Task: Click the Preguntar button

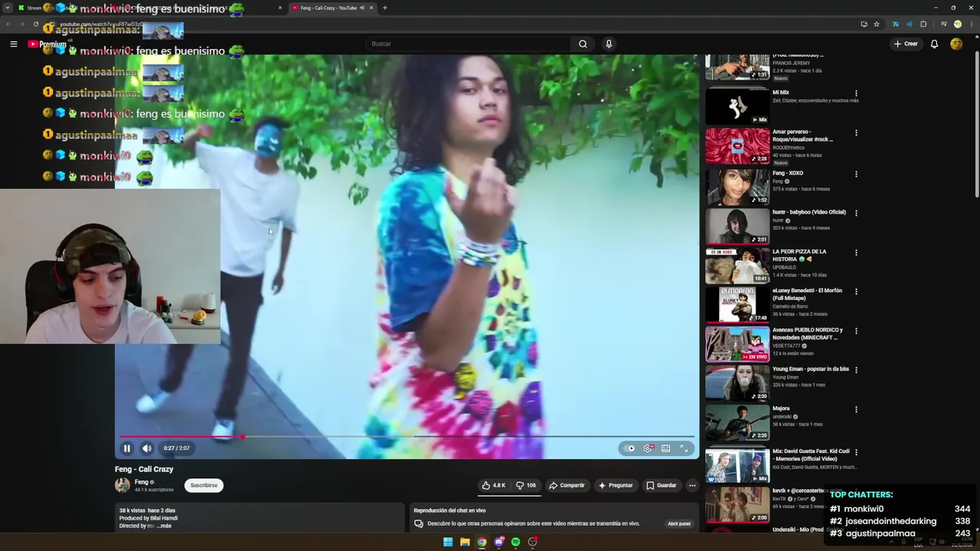Action: [616, 485]
